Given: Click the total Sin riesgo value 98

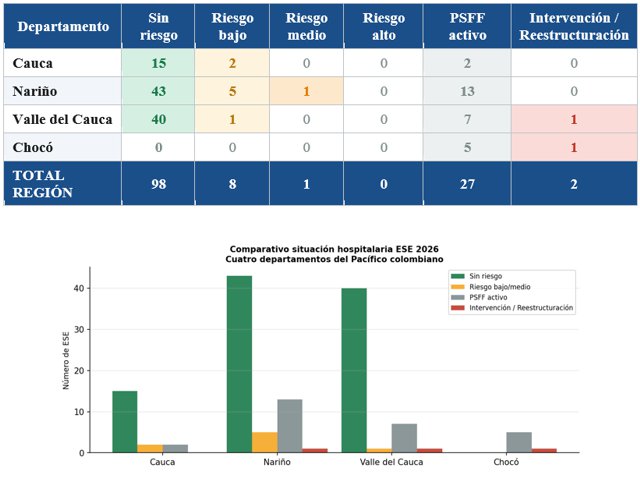Looking at the screenshot, I should point(159,184).
